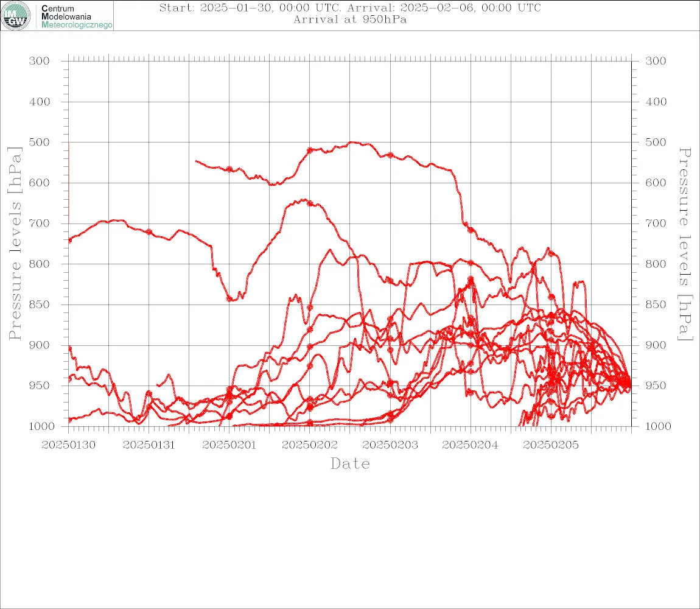The image size is (700, 609).
Task: Click the left axis 1000 pressure label
Action: (x=41, y=426)
